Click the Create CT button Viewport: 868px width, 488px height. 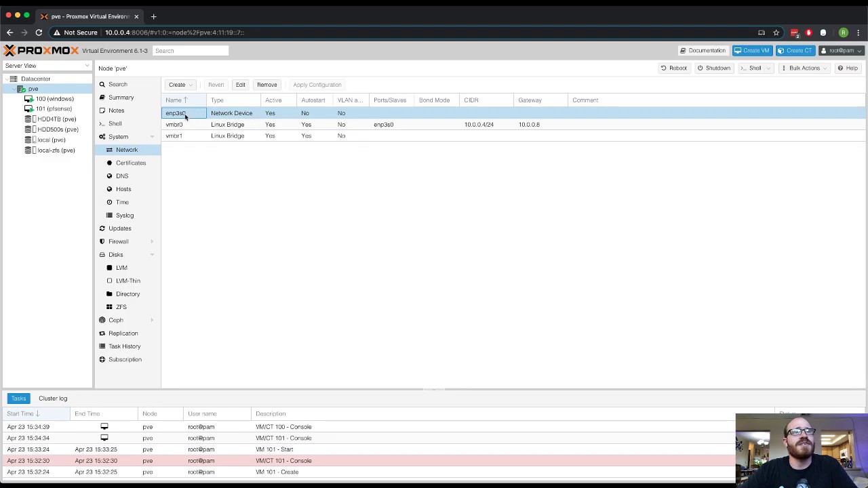point(795,51)
